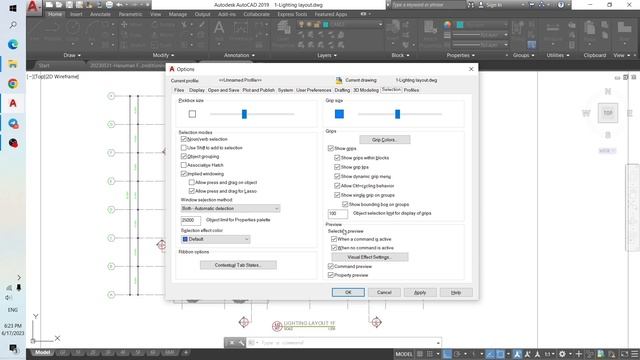Switch to the Drafting tab in Options
Image resolution: width=640 pixels, height=360 pixels.
pyautogui.click(x=342, y=90)
